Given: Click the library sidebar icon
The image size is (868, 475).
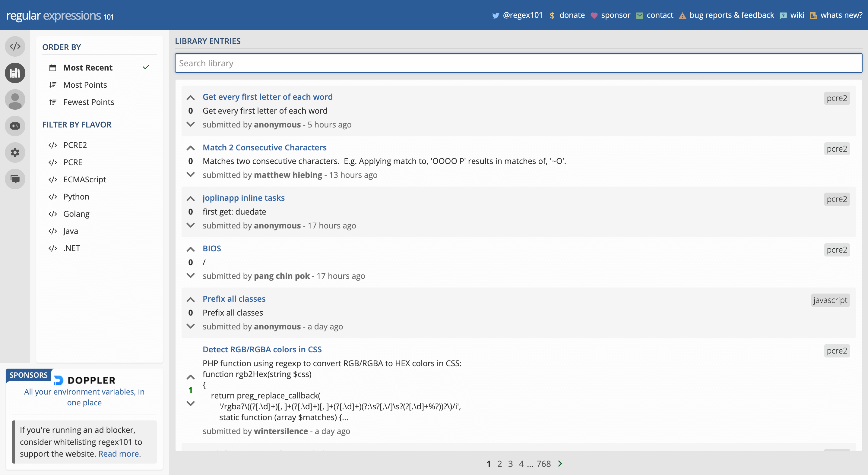Looking at the screenshot, I should tap(15, 73).
